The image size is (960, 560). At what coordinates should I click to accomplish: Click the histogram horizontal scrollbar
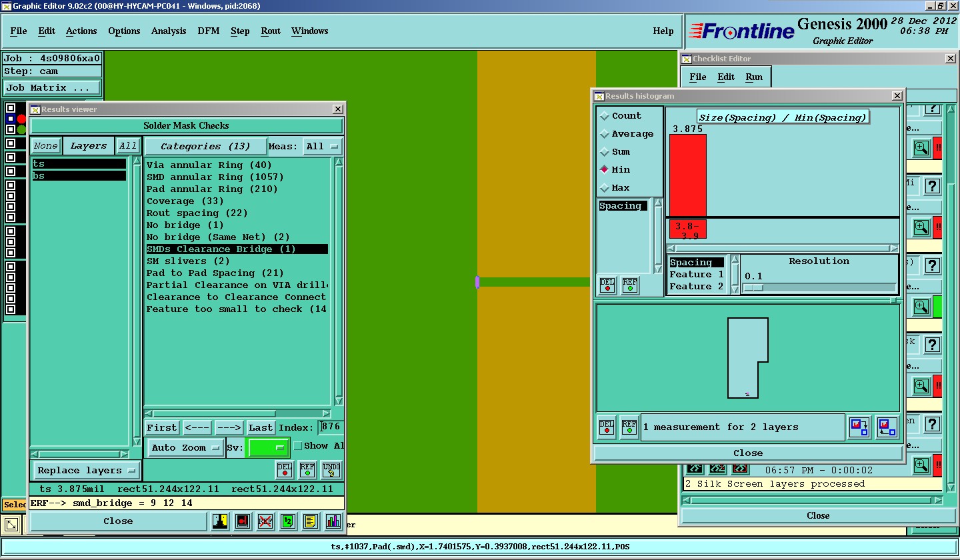click(x=783, y=248)
